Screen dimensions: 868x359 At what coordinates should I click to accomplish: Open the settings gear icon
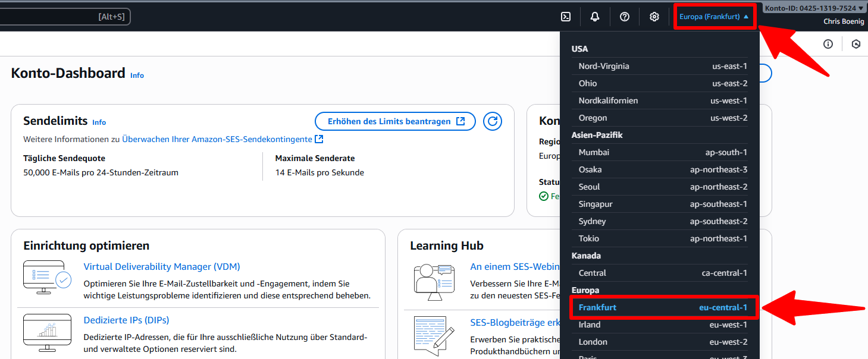(654, 17)
